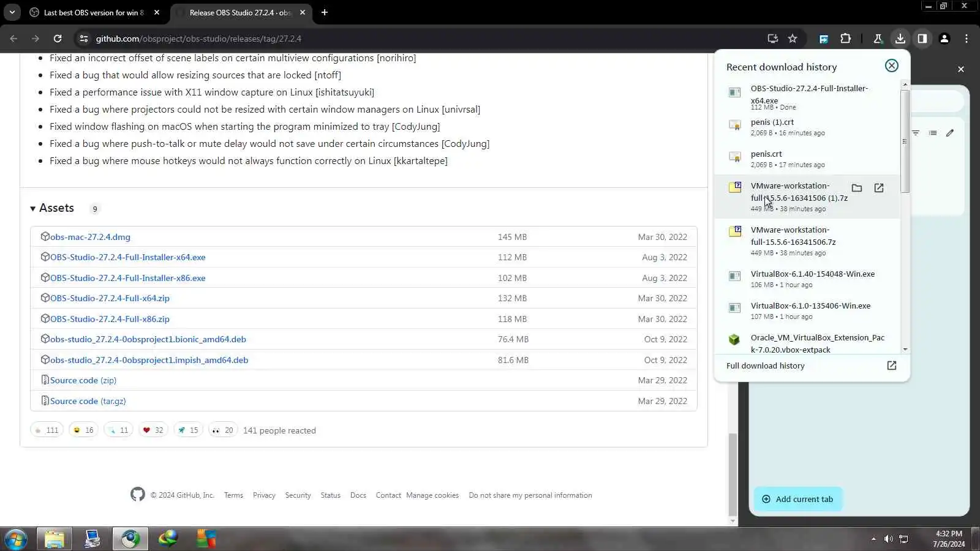Open the Privacy footer link
The width and height of the screenshot is (980, 551).
264,495
